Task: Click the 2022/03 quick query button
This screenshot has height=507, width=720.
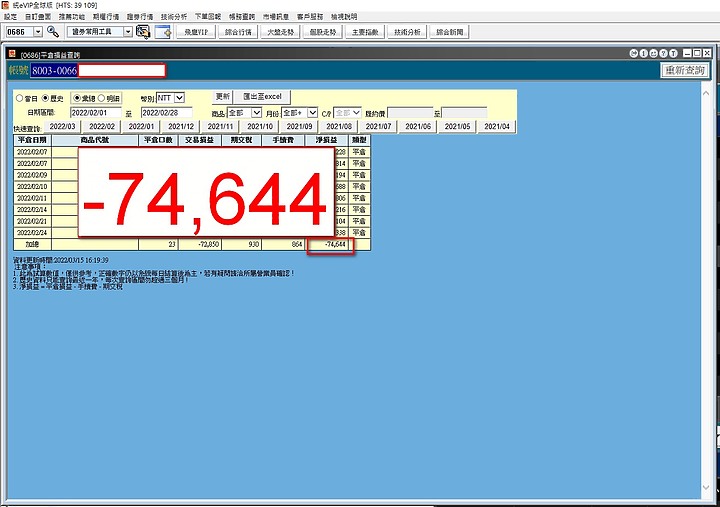Action: click(x=62, y=126)
